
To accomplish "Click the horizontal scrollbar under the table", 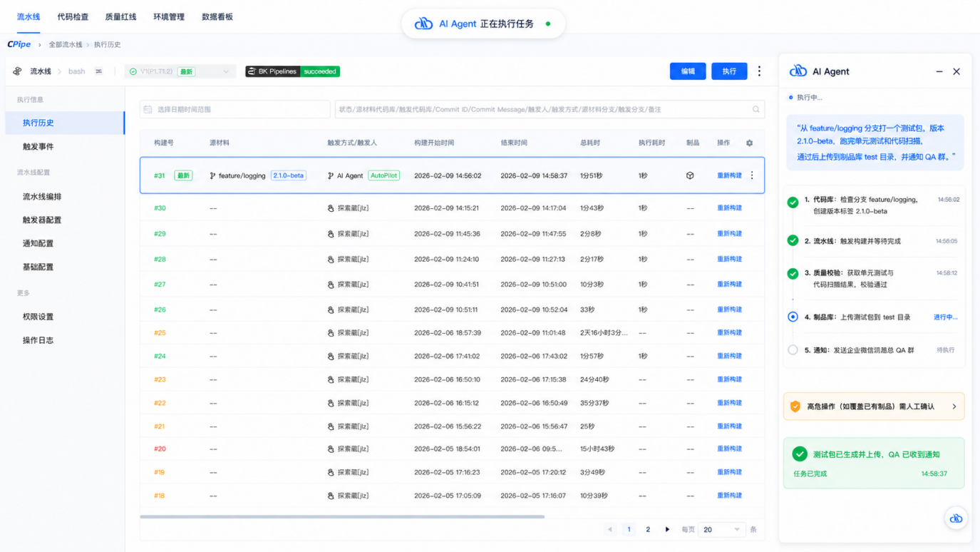I will [x=342, y=516].
